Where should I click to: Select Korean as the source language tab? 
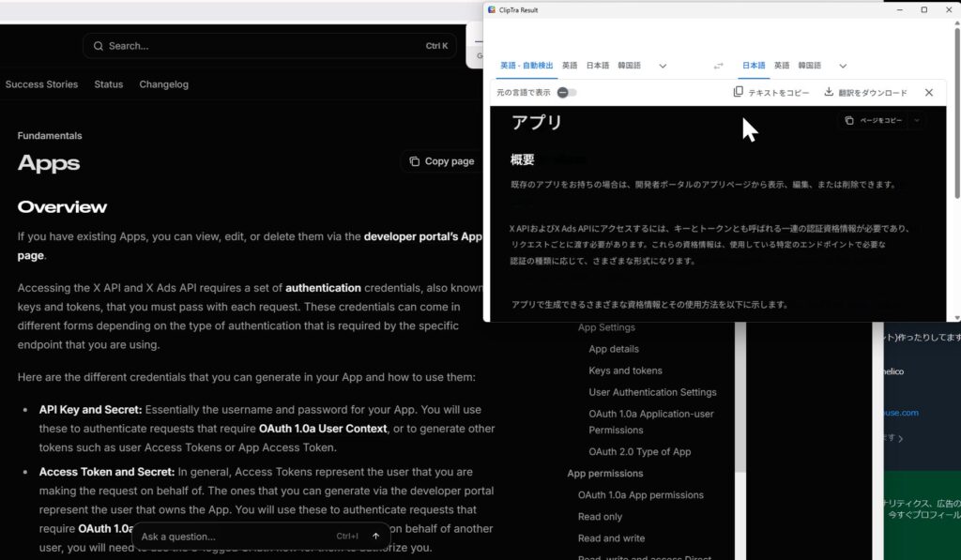(x=629, y=66)
